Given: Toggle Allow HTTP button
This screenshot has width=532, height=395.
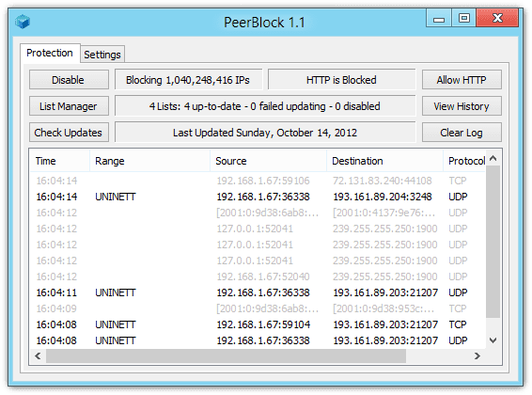Looking at the screenshot, I should pos(462,80).
